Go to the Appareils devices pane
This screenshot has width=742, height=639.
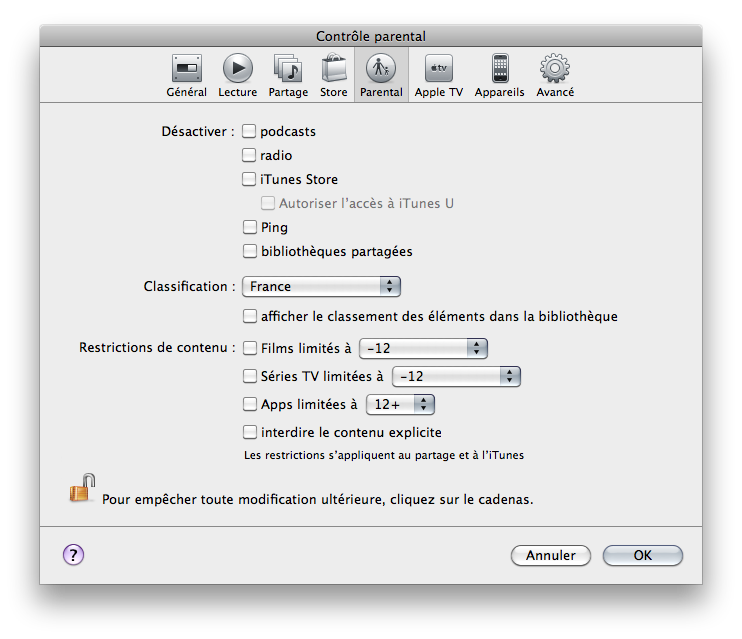click(499, 75)
